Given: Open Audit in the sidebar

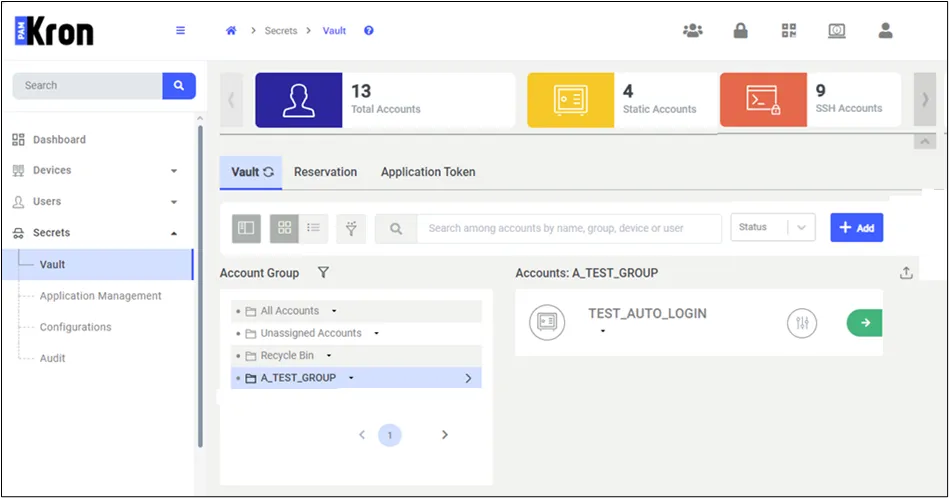Looking at the screenshot, I should (53, 358).
